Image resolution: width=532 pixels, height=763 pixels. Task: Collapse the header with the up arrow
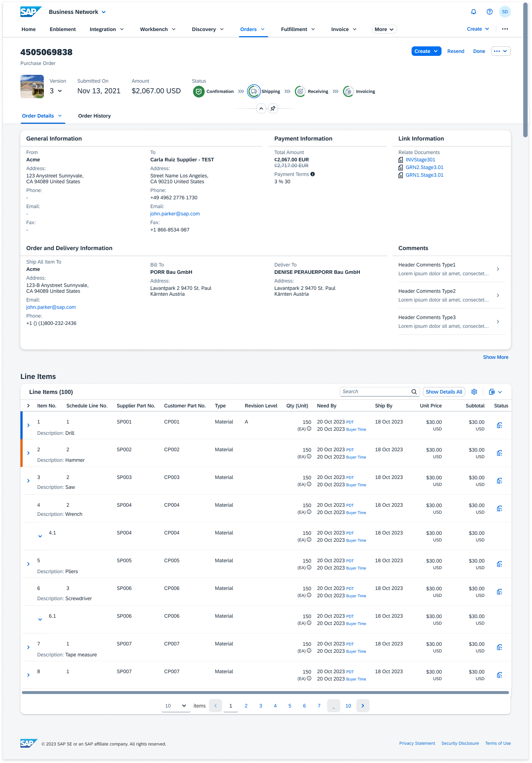(x=261, y=108)
